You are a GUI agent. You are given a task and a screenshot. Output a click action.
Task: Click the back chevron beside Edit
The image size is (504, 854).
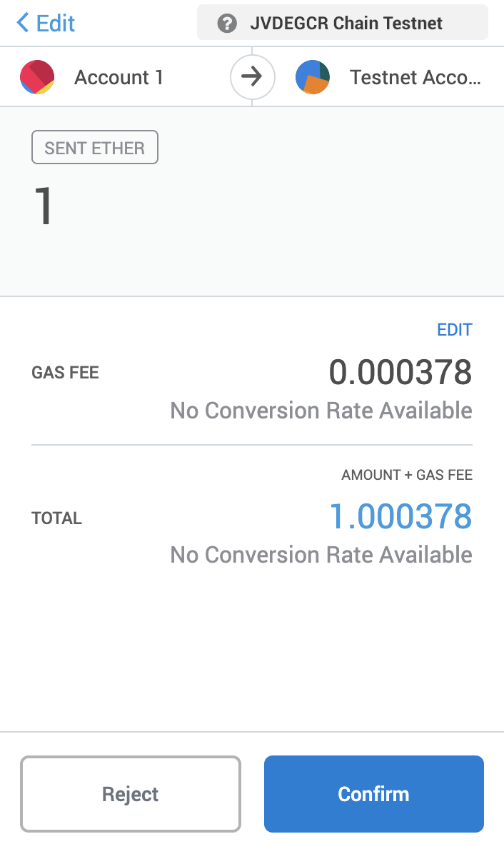click(x=22, y=23)
